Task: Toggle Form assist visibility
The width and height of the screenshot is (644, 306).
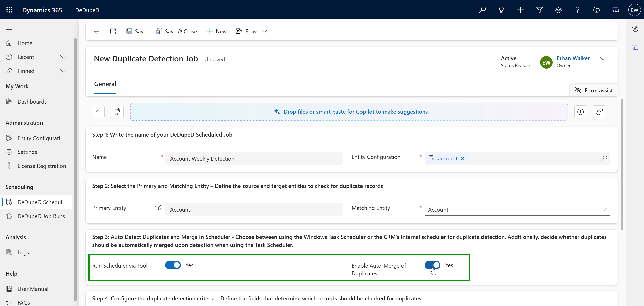Action: 594,90
